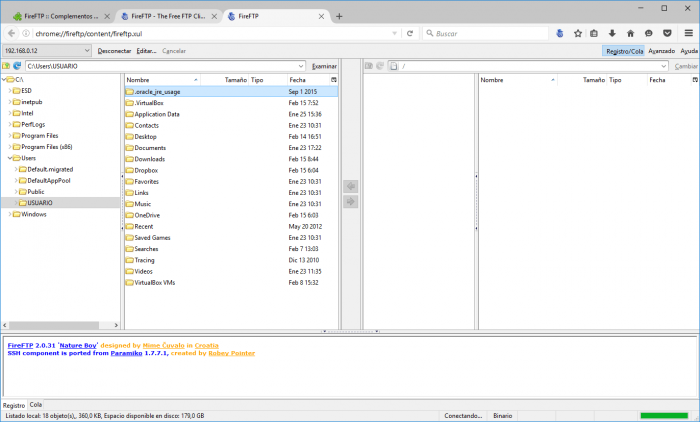
Task: Open the bookmarks list icon
Action: [594, 33]
